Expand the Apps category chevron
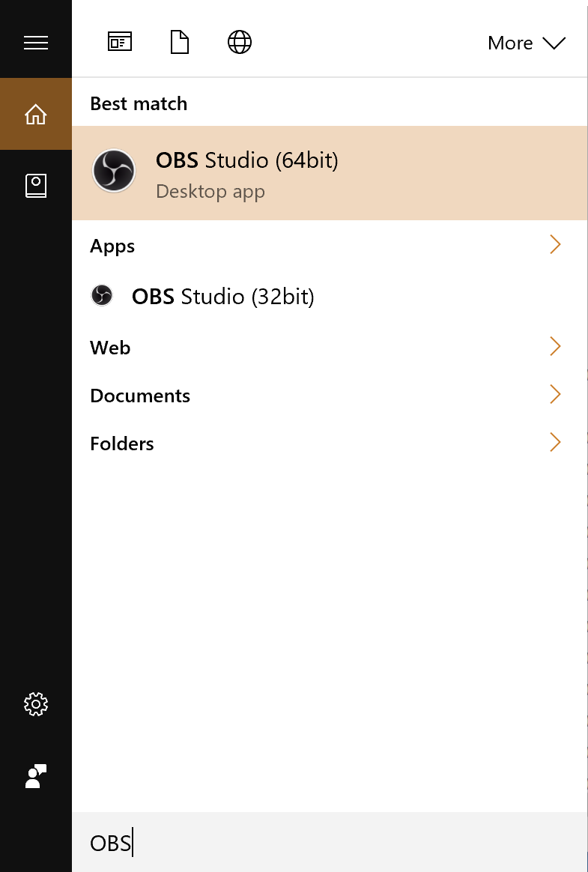 (555, 245)
